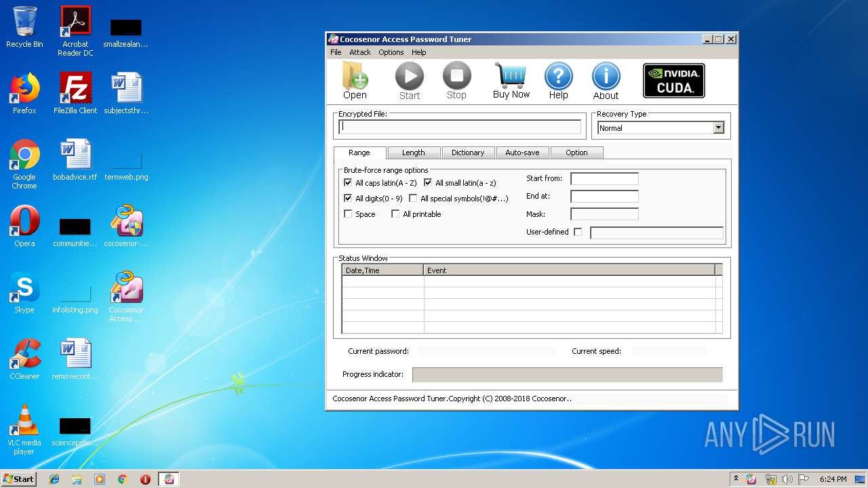868x488 pixels.
Task: Select the Skype desktop shortcut
Action: tap(24, 293)
